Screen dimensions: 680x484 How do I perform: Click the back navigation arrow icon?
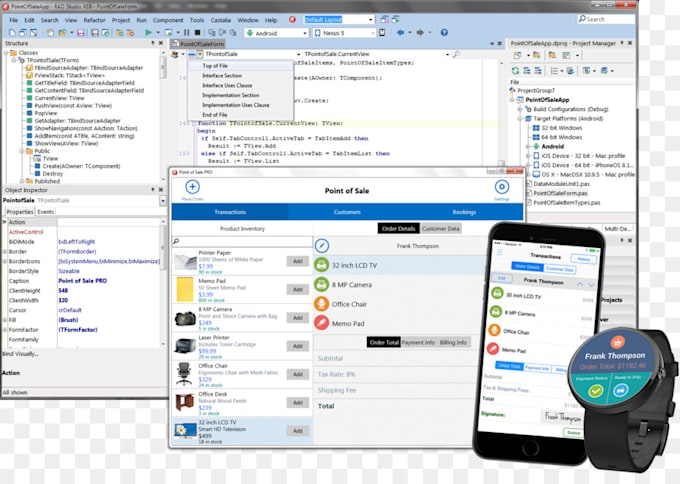tap(400, 33)
